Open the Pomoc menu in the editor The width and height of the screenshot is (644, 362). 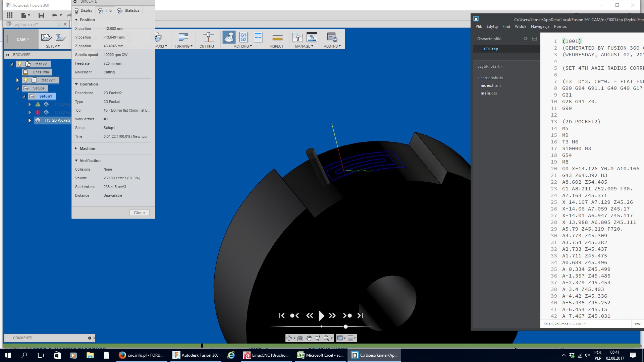point(560,26)
